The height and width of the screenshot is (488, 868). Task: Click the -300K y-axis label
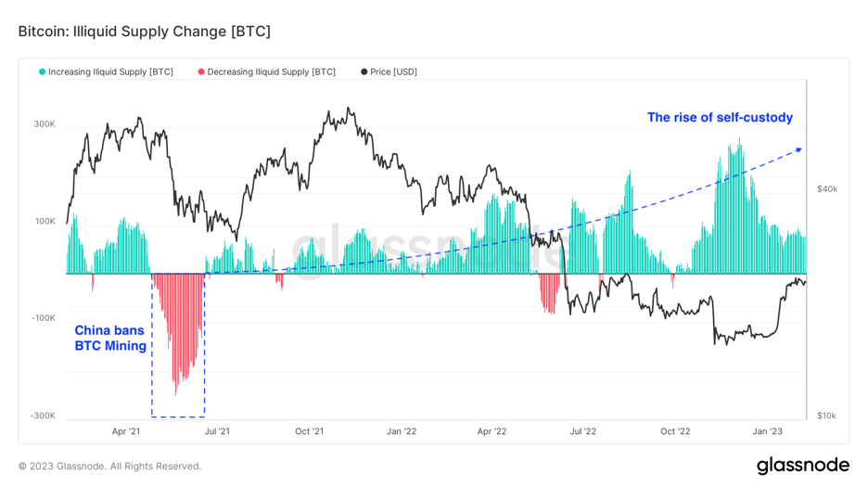point(43,416)
